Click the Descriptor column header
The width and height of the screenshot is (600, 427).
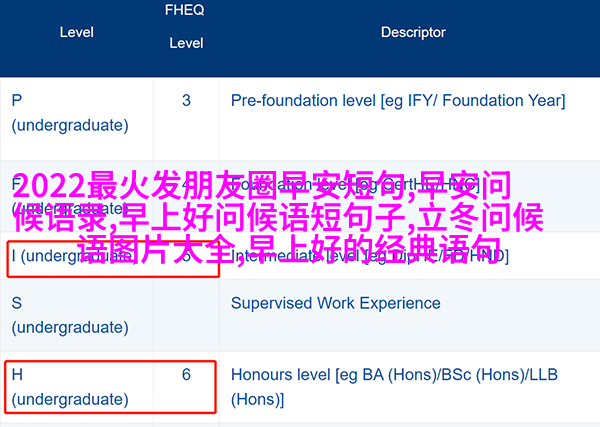pyautogui.click(x=413, y=32)
